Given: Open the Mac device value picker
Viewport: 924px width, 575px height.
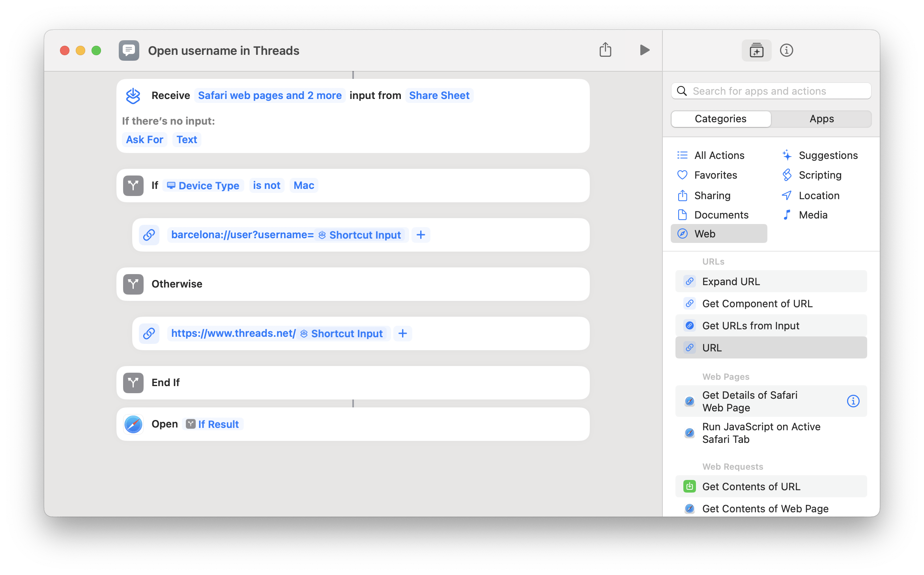Looking at the screenshot, I should [x=304, y=185].
